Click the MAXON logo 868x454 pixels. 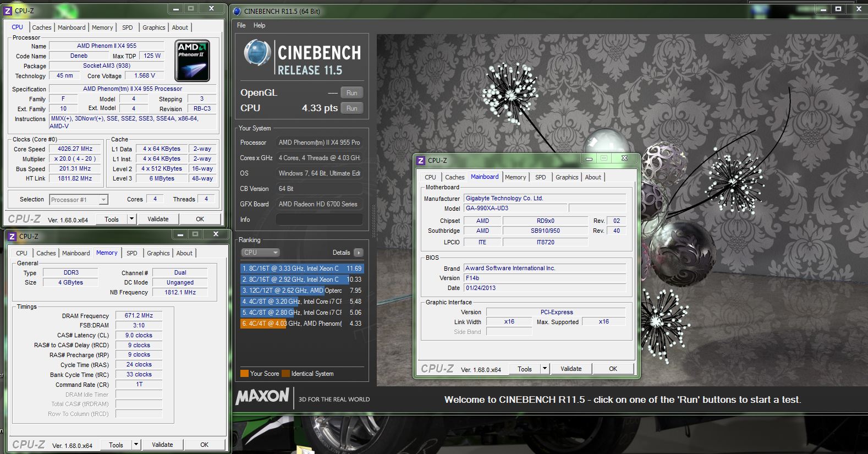point(262,397)
